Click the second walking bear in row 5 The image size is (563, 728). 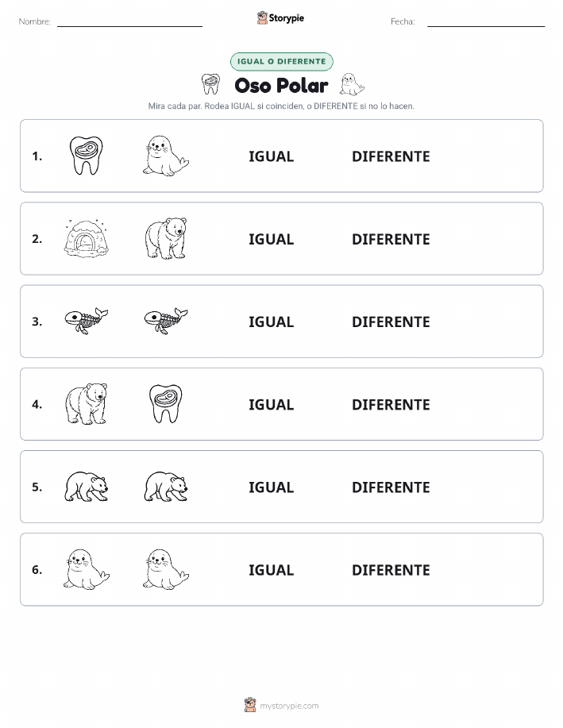(x=166, y=487)
